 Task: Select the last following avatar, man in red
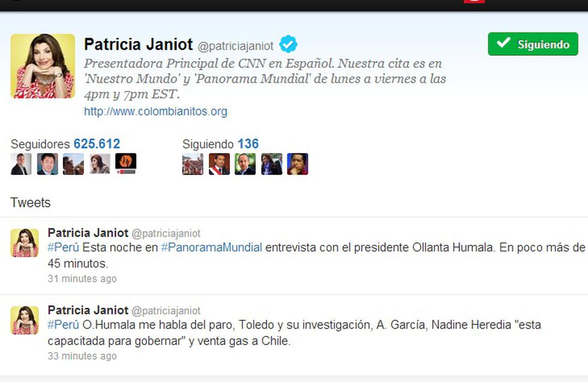point(298,164)
